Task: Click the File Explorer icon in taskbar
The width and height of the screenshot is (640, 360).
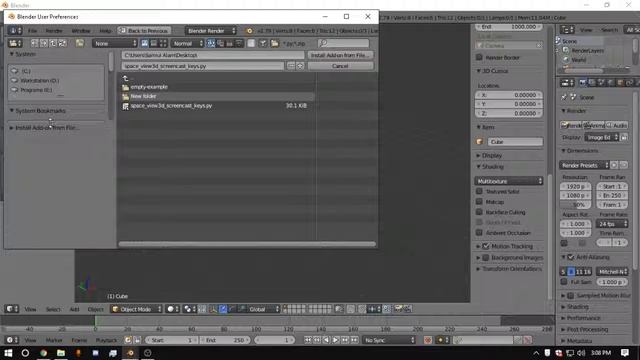Action: tap(61, 353)
